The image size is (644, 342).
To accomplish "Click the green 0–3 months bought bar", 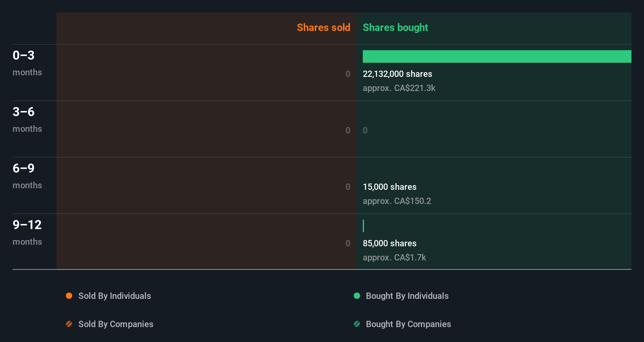I will coord(497,56).
